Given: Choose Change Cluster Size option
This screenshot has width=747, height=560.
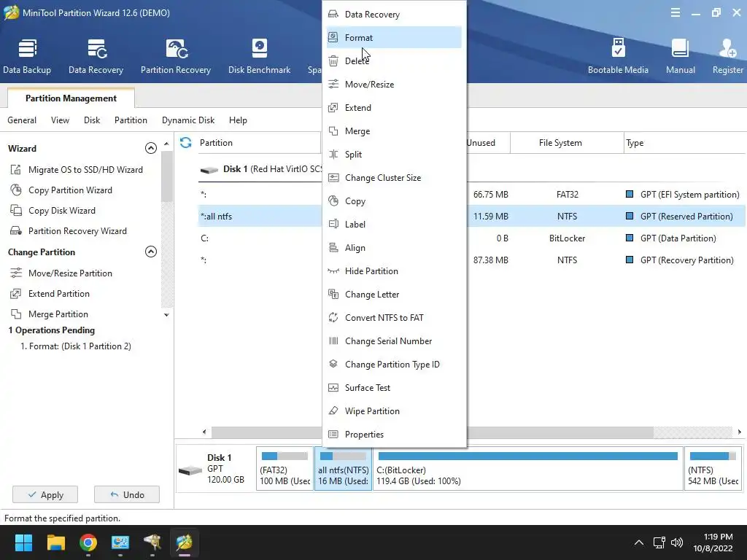Looking at the screenshot, I should [x=394, y=178].
